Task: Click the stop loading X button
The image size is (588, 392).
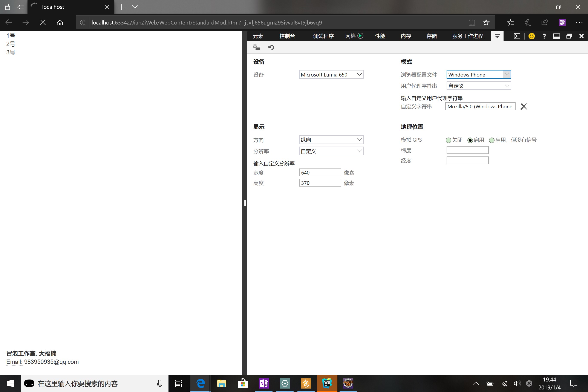Action: [x=43, y=23]
